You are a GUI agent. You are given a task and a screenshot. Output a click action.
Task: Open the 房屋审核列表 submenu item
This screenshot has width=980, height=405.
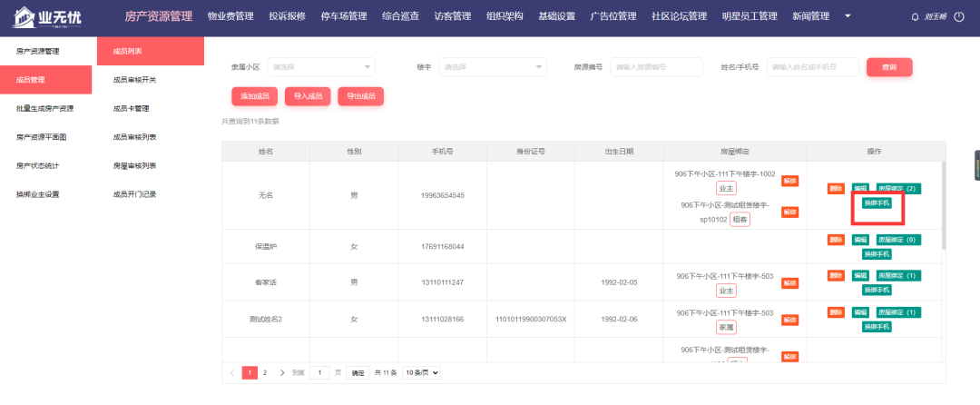(134, 165)
